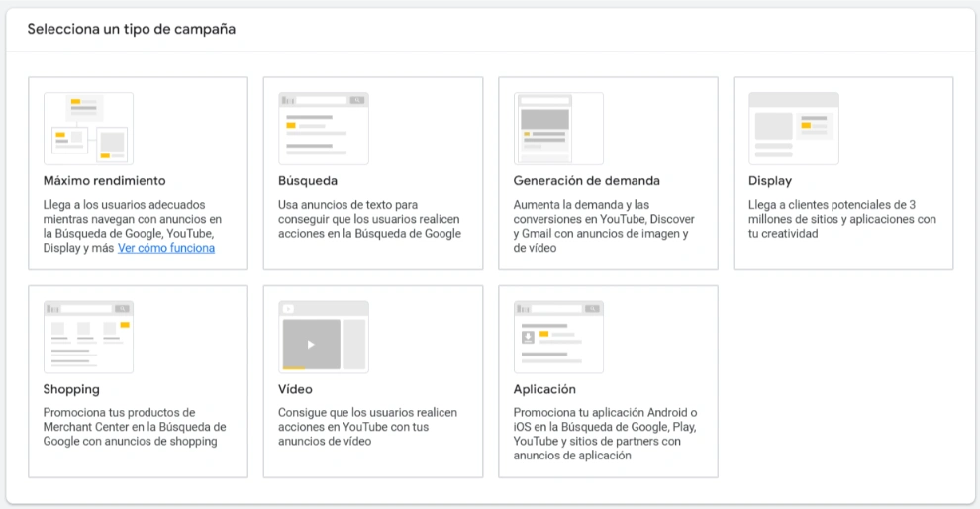
Task: Choose the 'Shopping' campaign title
Action: (x=71, y=389)
